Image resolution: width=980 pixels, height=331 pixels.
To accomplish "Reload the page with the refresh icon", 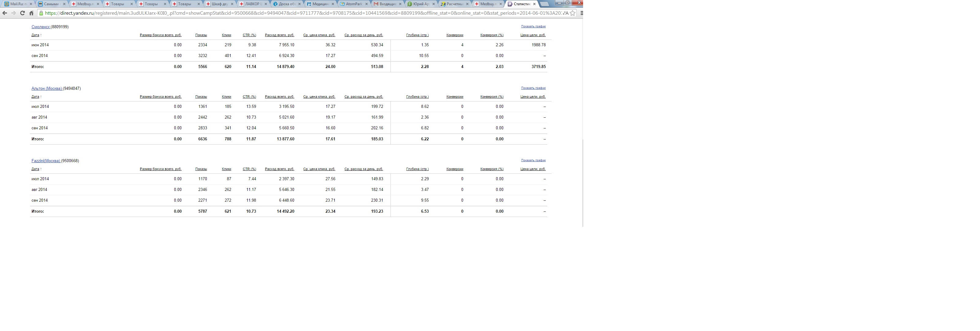I will (x=22, y=13).
